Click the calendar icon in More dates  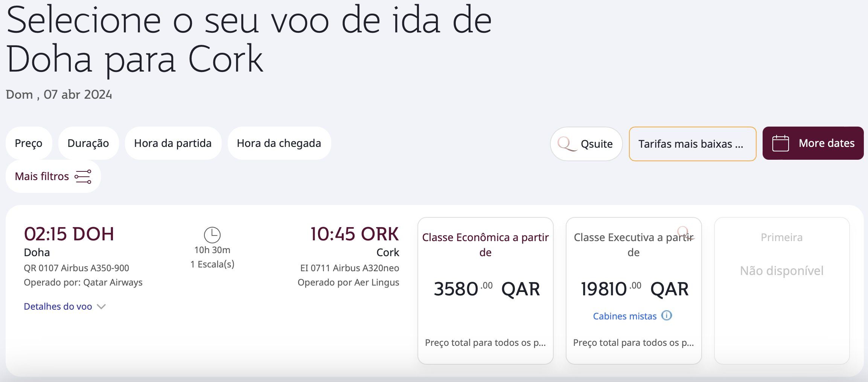780,143
